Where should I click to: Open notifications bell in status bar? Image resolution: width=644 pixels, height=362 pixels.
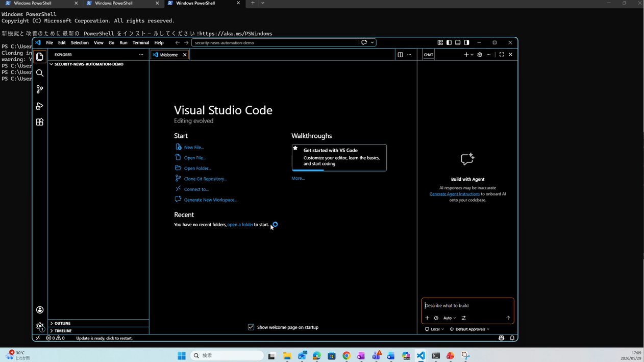(x=512, y=338)
